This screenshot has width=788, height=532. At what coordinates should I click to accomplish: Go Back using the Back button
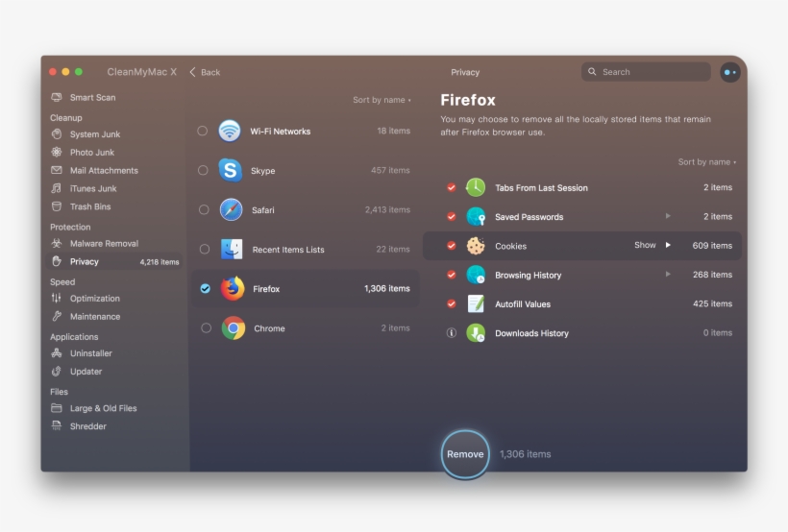205,72
